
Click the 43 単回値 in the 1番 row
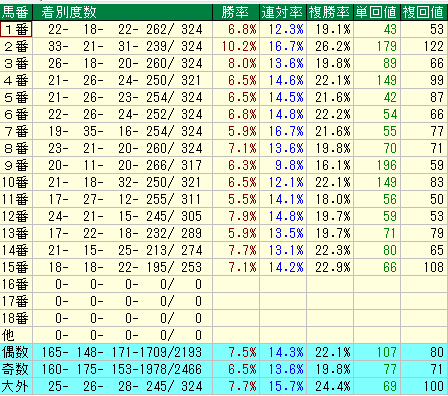[390, 29]
